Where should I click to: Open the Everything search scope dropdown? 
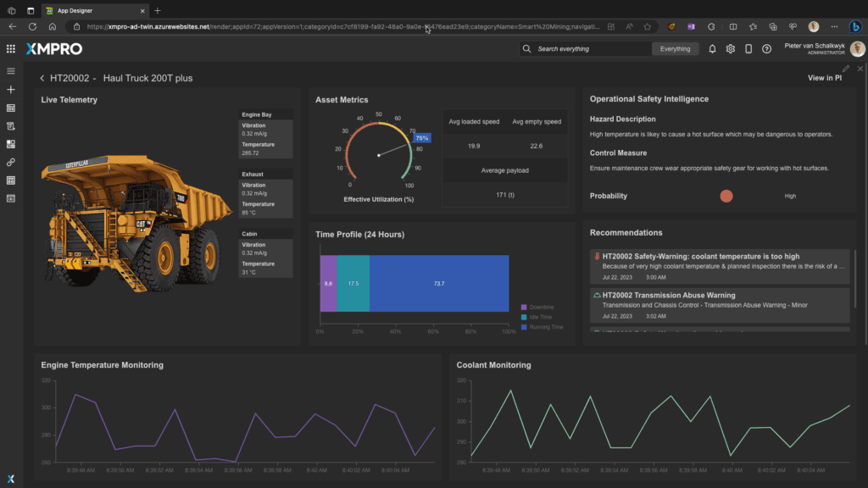tap(676, 49)
